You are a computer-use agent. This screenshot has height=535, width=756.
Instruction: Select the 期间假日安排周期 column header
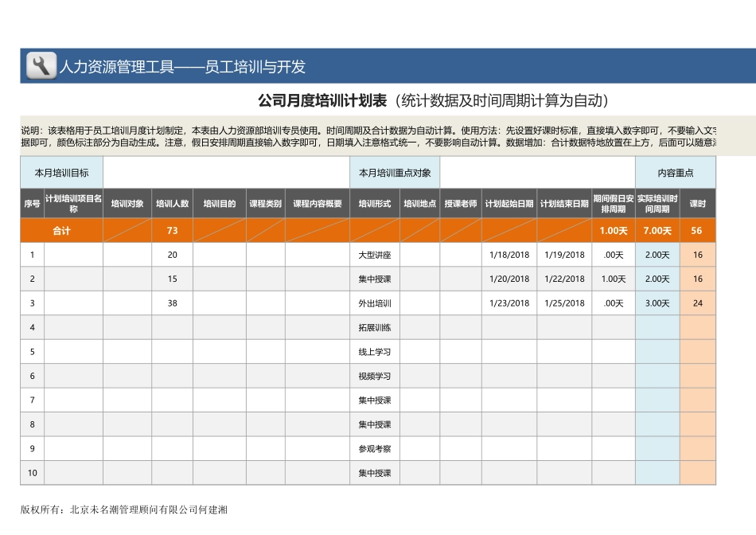[614, 204]
